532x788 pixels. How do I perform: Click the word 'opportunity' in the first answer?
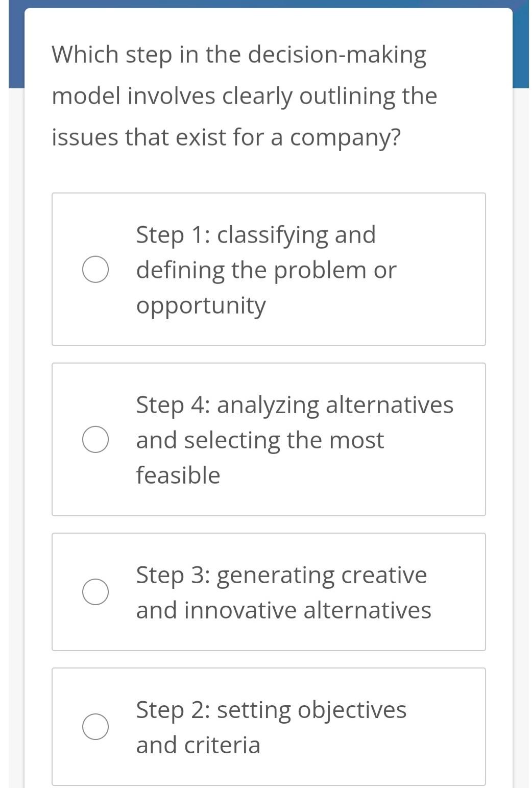click(x=200, y=305)
